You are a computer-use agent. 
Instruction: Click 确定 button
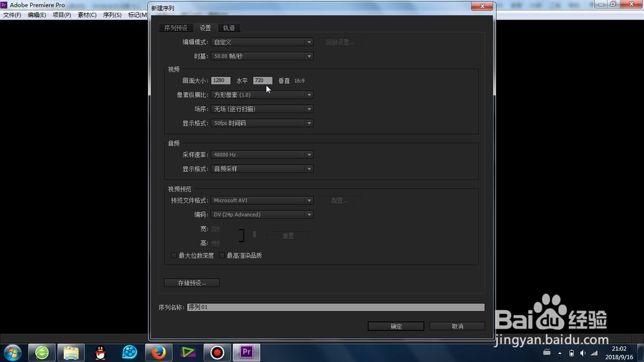pyautogui.click(x=396, y=327)
